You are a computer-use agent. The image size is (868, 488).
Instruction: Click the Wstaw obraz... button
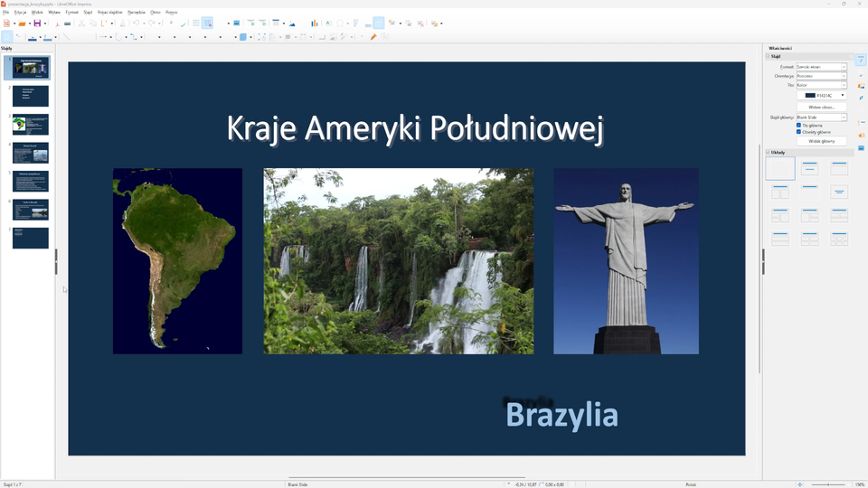pyautogui.click(x=821, y=107)
